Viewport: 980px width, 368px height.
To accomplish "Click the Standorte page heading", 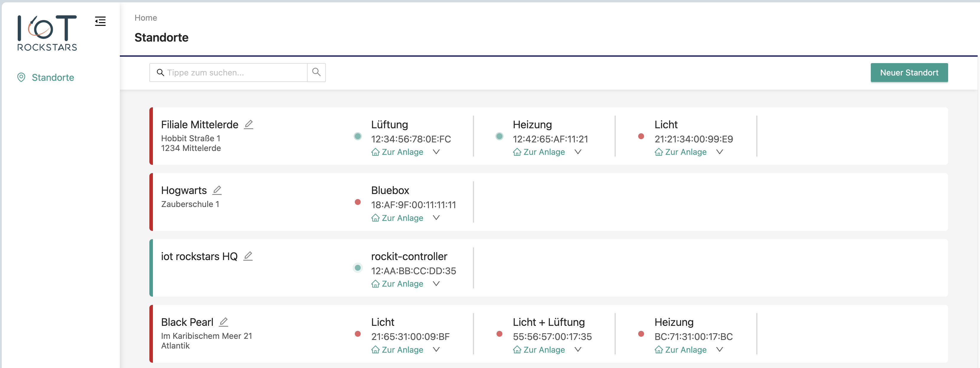I will click(x=161, y=37).
